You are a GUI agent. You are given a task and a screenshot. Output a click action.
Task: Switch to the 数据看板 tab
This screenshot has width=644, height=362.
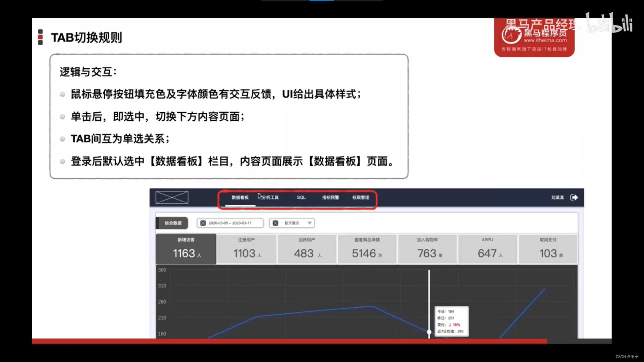pyautogui.click(x=240, y=197)
